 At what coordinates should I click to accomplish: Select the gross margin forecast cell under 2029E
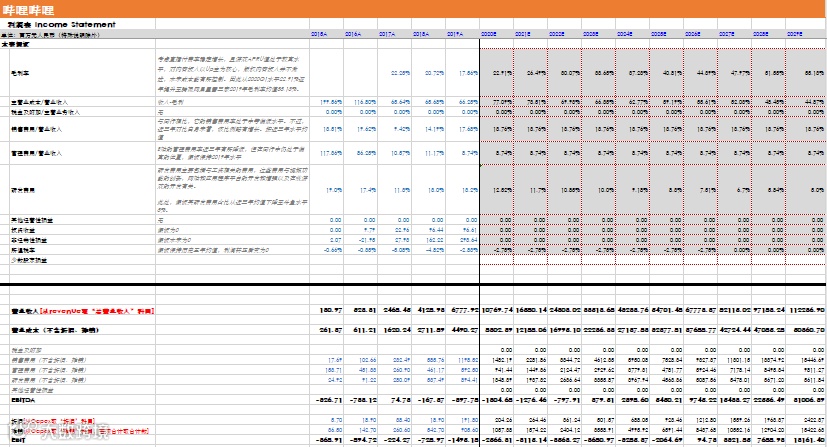pos(806,73)
